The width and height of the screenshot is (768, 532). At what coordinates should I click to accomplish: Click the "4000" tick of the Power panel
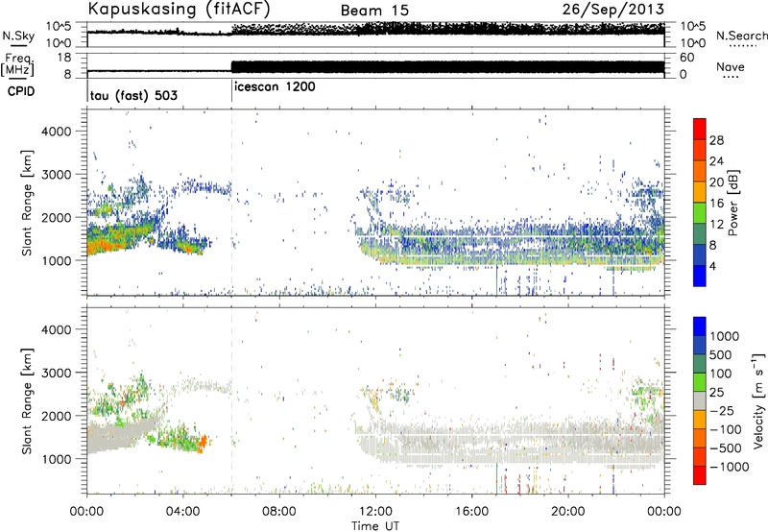[x=56, y=132]
